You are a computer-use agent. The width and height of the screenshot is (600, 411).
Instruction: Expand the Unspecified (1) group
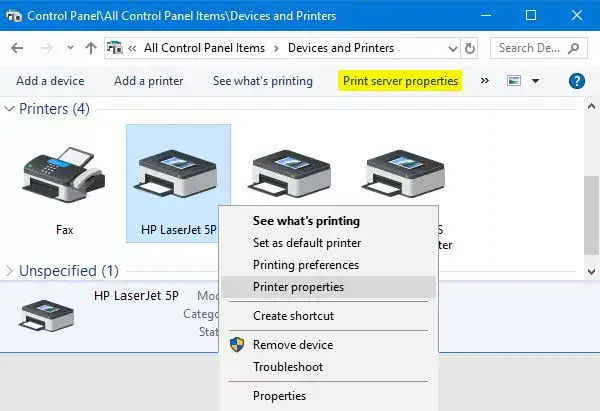tap(9, 271)
